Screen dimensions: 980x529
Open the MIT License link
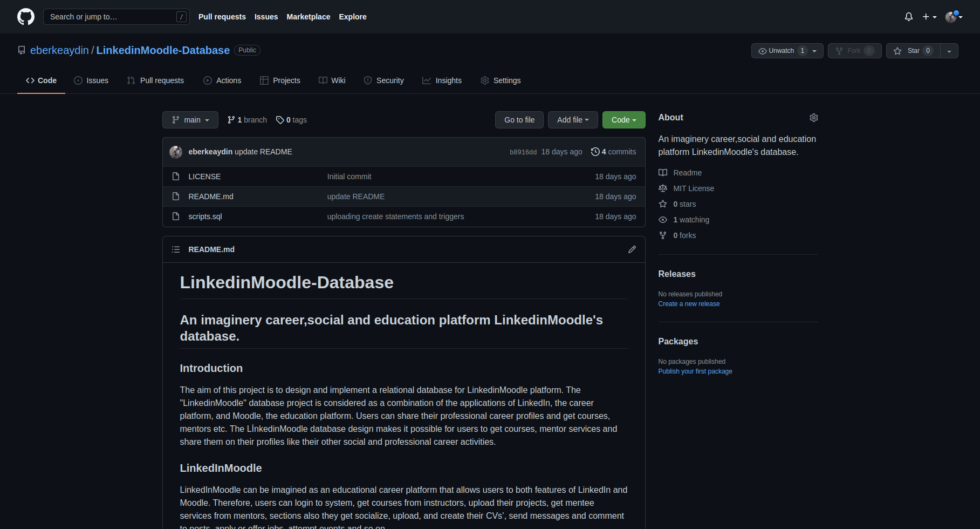click(x=686, y=188)
